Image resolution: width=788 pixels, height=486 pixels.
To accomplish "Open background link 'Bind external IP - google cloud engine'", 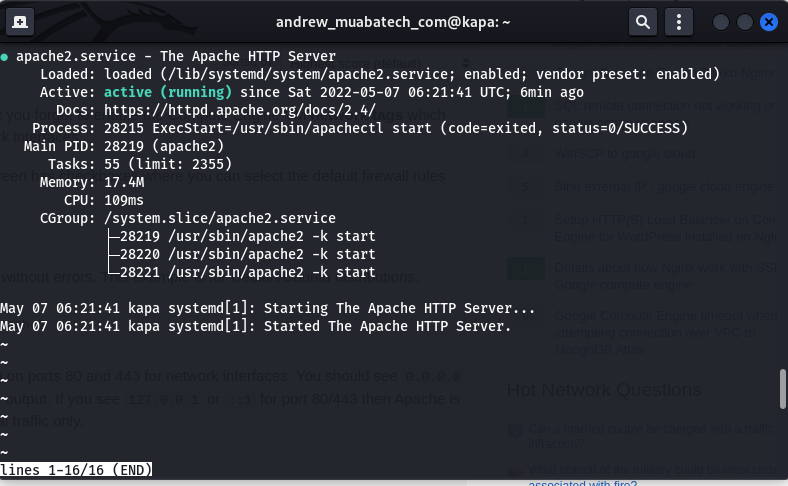I will 664,187.
